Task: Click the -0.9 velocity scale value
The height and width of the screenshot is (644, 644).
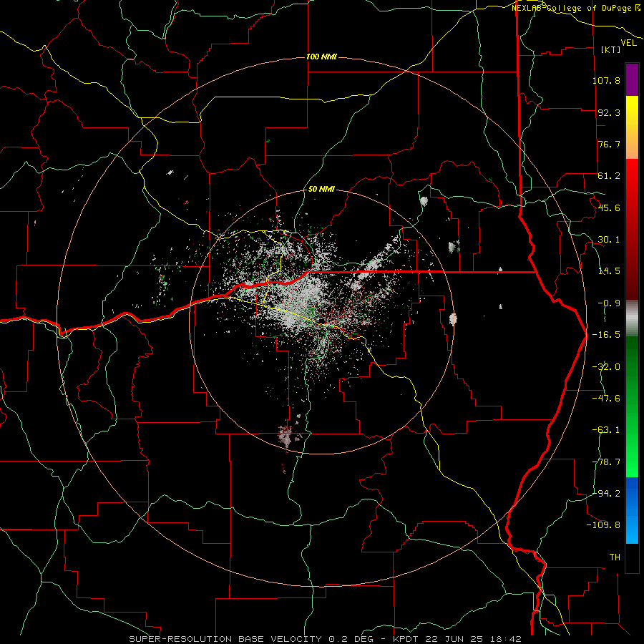Action: click(609, 303)
